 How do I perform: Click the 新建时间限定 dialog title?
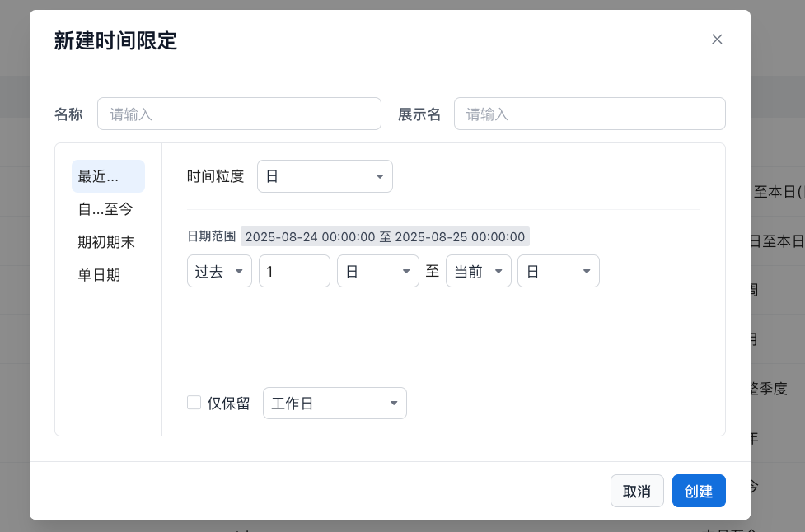[x=115, y=40]
